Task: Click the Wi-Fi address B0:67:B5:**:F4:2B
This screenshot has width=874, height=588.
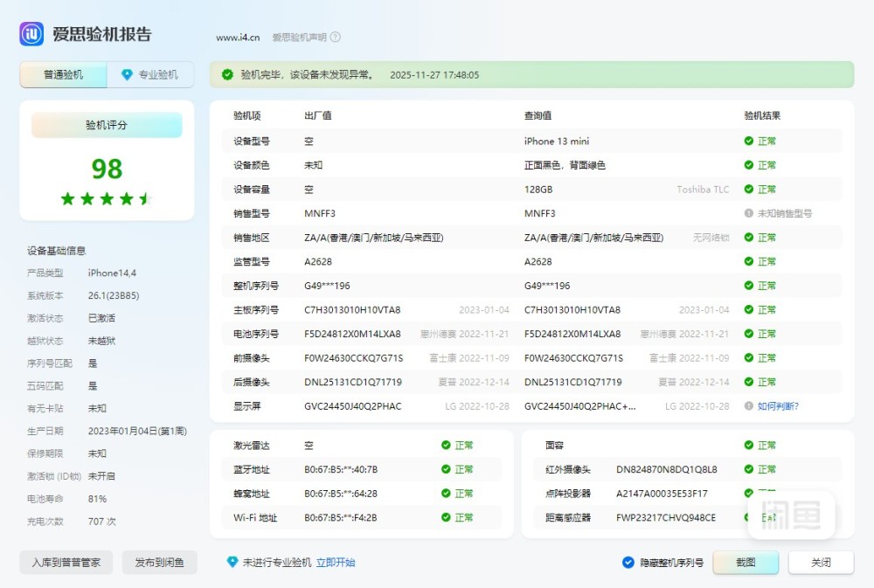Action: pyautogui.click(x=341, y=518)
